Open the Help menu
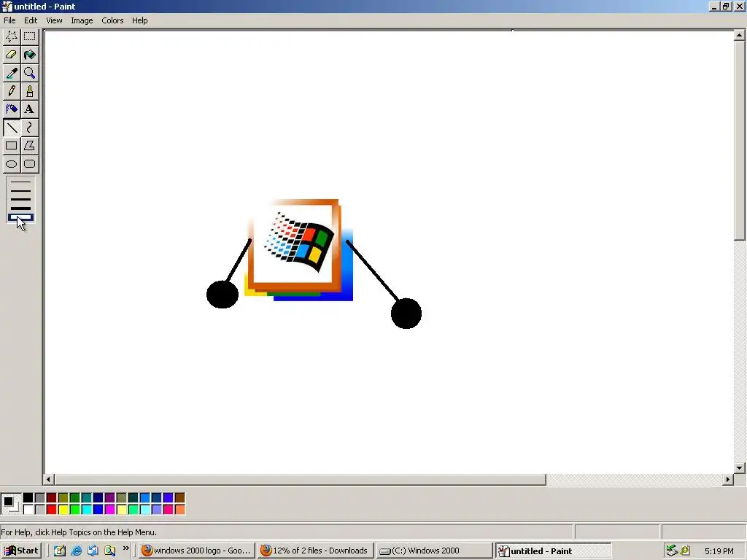 click(x=139, y=20)
